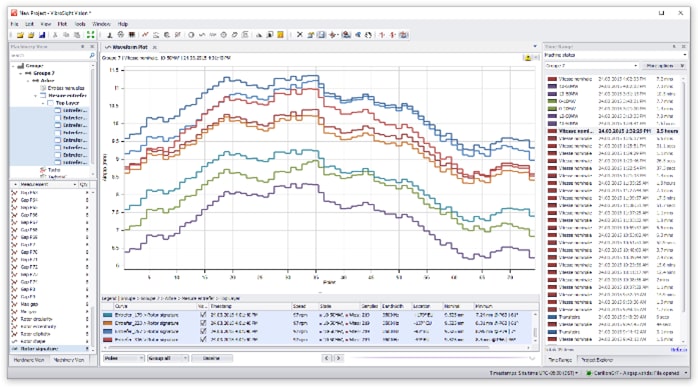The height and width of the screenshot is (388, 698).
Task: Click the teal color swatch in the legend
Action: point(107,315)
